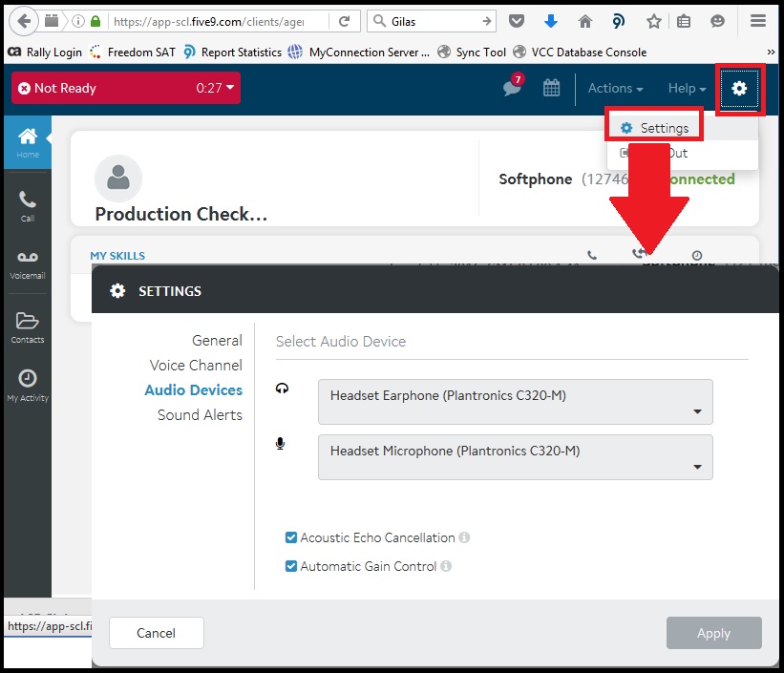
Task: Open My Activity clock in sidebar
Action: [28, 385]
